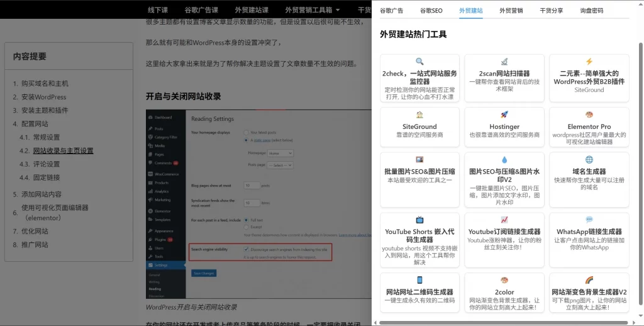
Task: Click the water drop icon above 图片SEO与压缩
Action: pos(504,159)
